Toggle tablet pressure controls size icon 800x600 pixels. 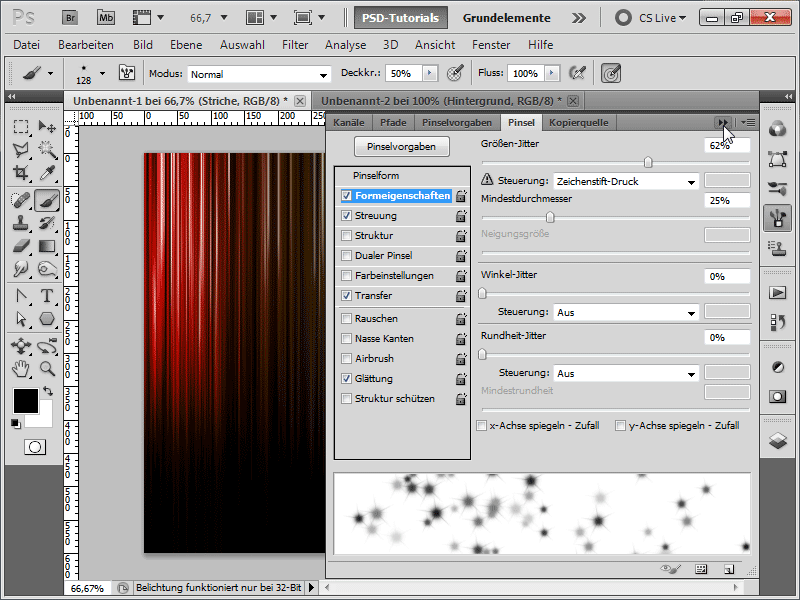[611, 73]
